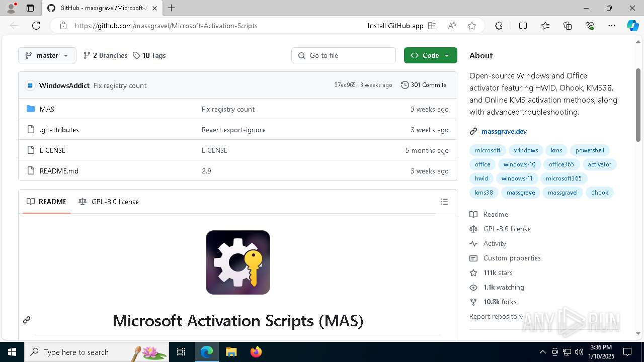
Task: Open Readme in About sidebar
Action: [489, 214]
